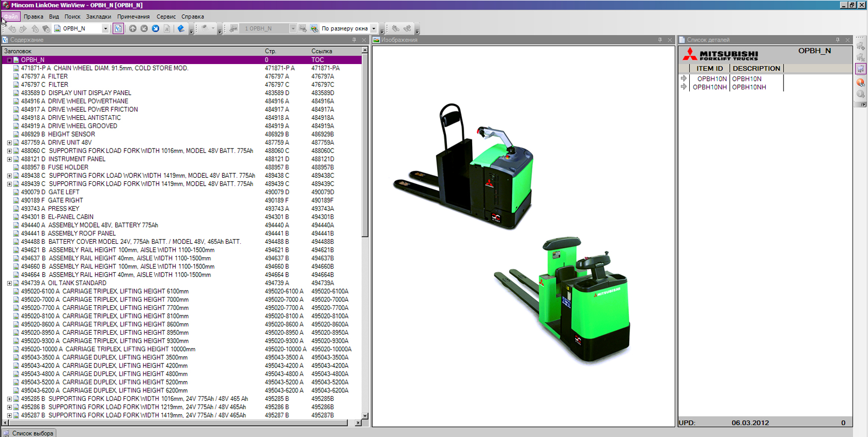Click the blue book icon in toolbar
Screen dimensions: 868x437
click(181, 29)
